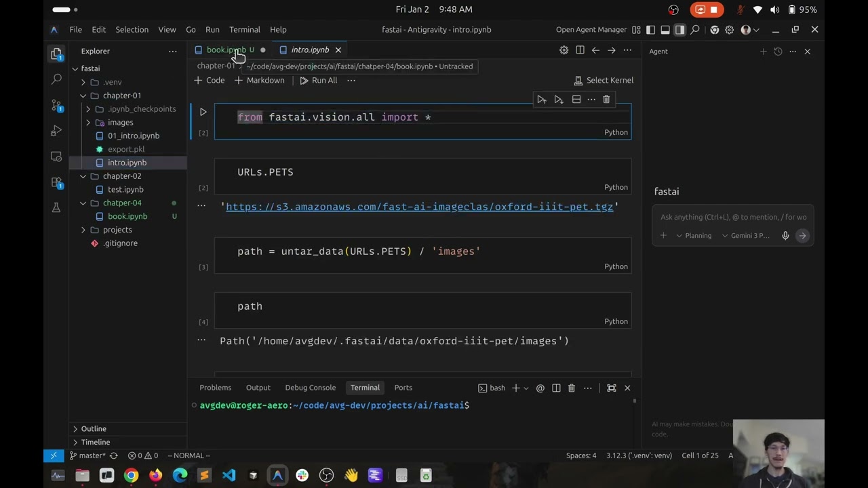Screen dimensions: 868x488
Task: Open Run and Debug view
Action: tap(56, 131)
